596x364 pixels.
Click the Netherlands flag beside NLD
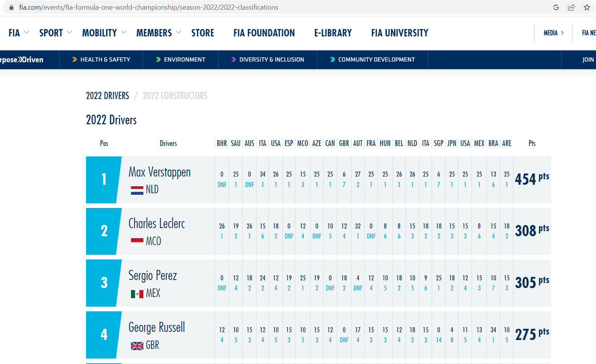tap(137, 190)
